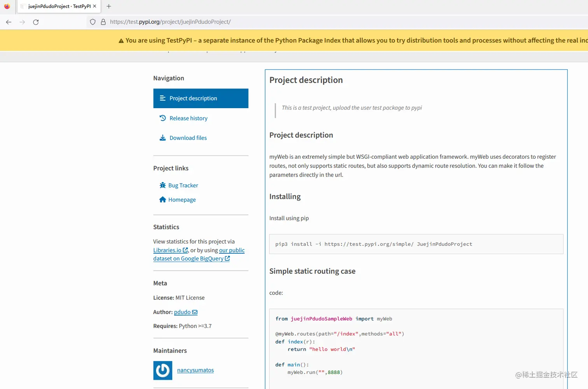Click the Bug Tracker bug icon

(x=163, y=185)
